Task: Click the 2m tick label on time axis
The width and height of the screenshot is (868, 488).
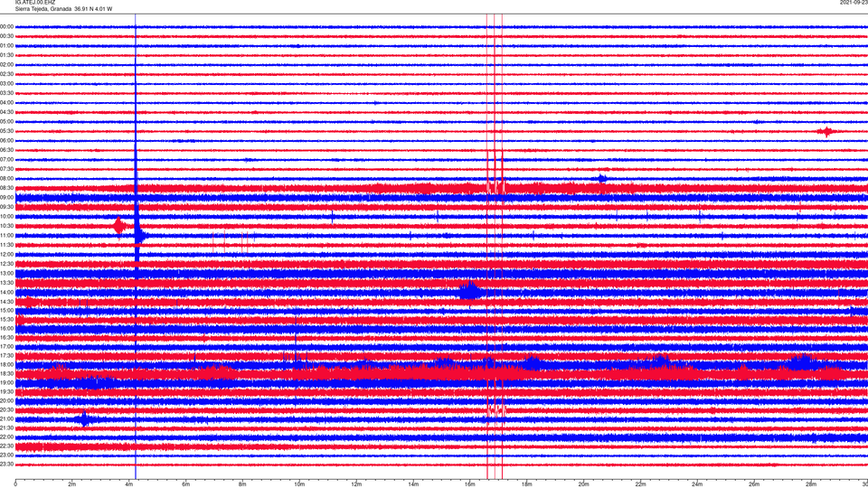Action: click(x=72, y=484)
